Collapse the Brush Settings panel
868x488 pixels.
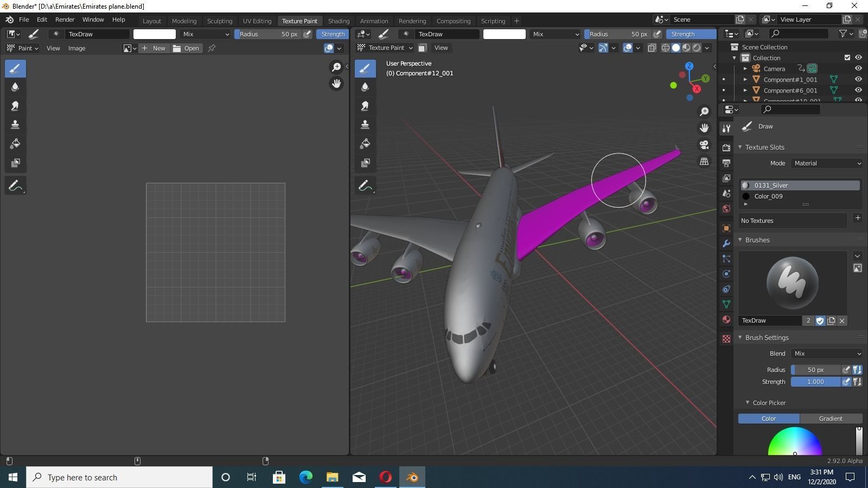pyautogui.click(x=740, y=338)
